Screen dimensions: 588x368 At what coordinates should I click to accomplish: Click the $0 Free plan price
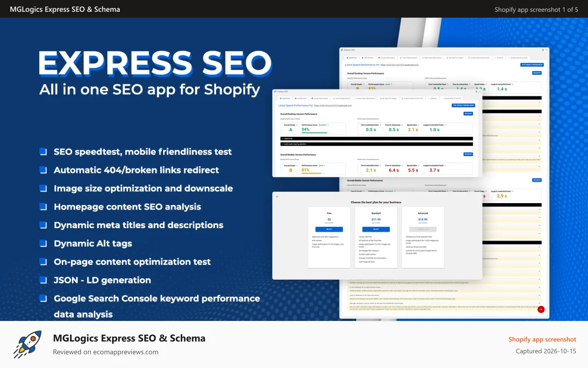point(329,219)
